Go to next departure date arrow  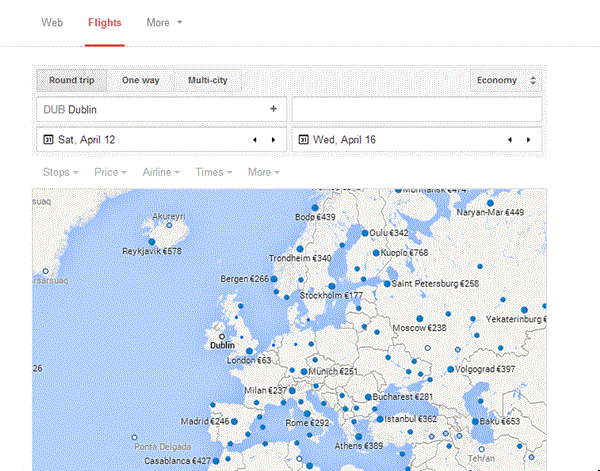click(273, 140)
